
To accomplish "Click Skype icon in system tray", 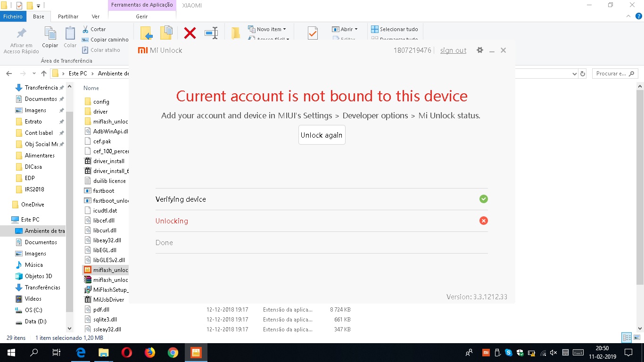I will (x=509, y=353).
